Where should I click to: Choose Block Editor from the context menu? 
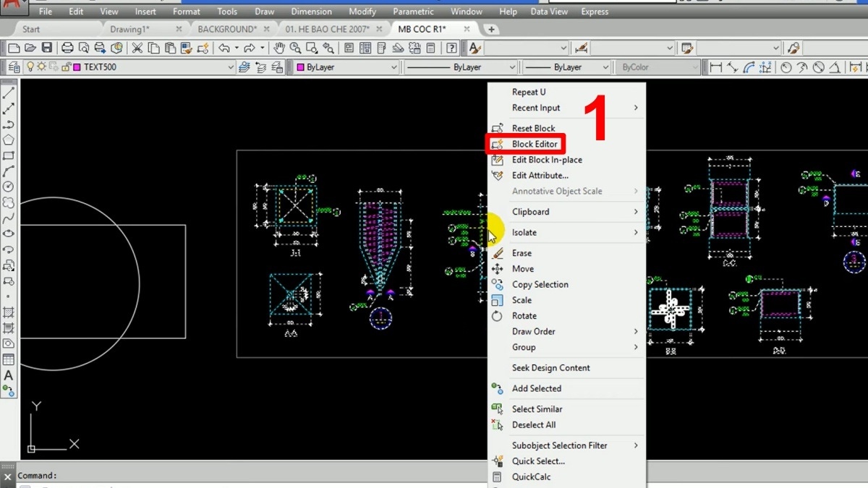535,144
